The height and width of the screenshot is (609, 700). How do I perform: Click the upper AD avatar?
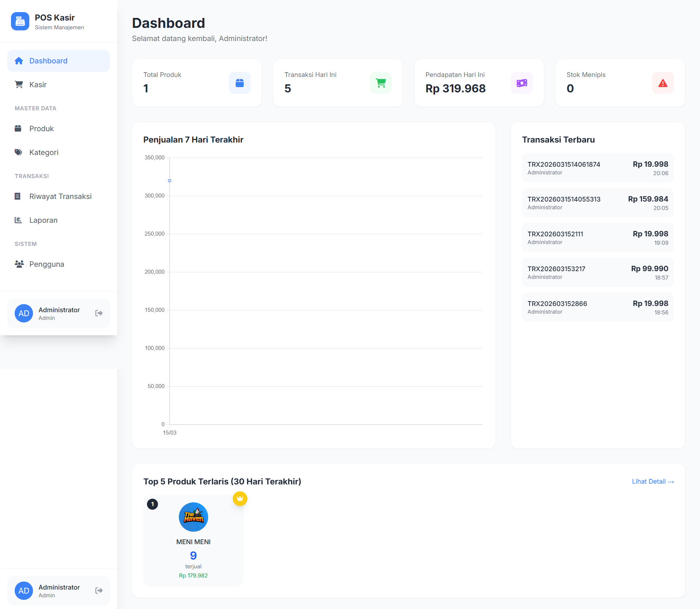tap(24, 313)
